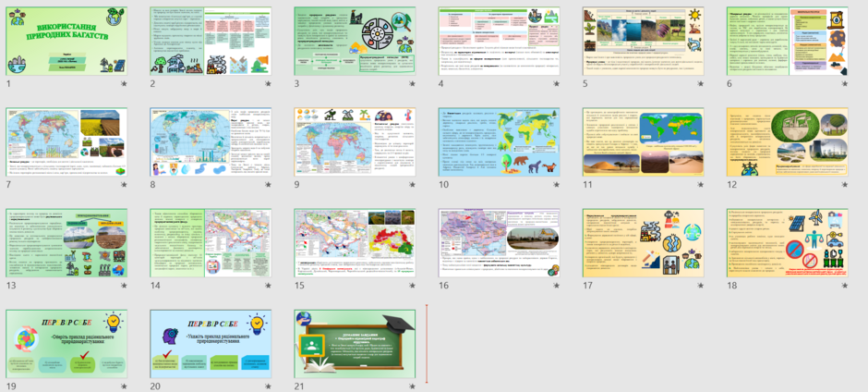Pick slide 10 with the animal silhouettes
Viewport: 868px width, 392px height.
(x=499, y=142)
